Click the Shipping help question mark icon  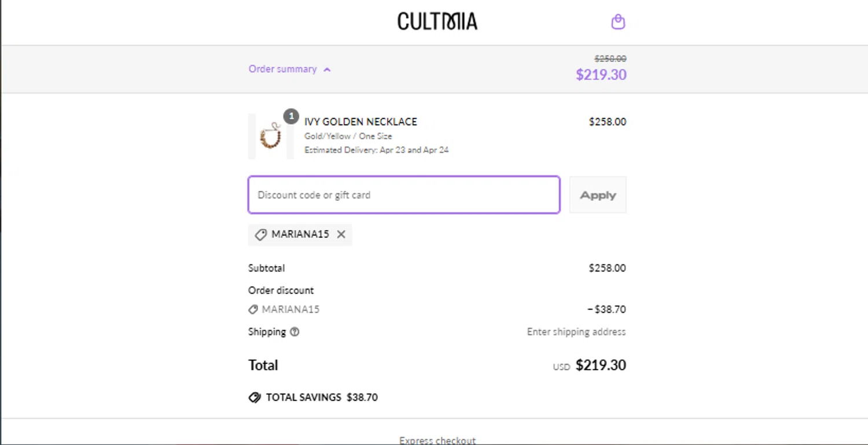[x=295, y=332]
